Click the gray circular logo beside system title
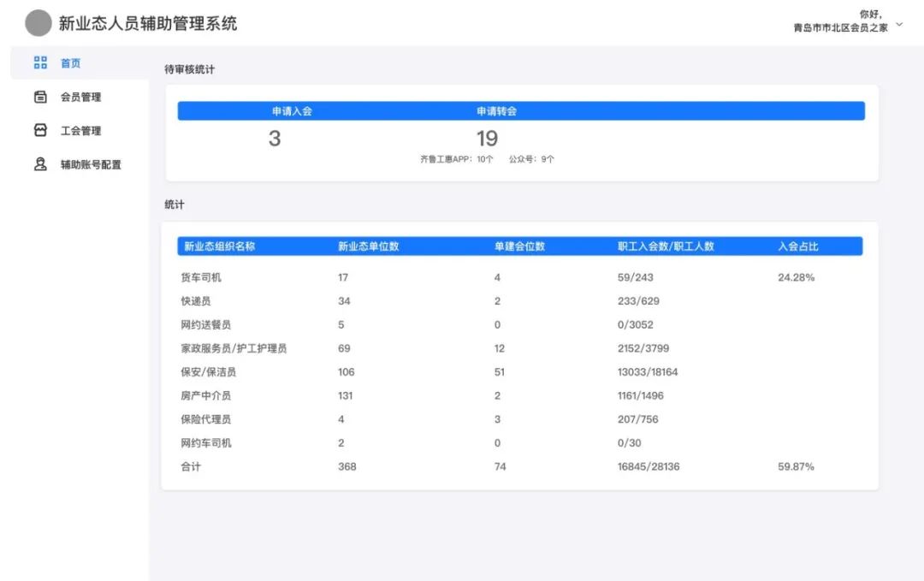 (x=38, y=24)
